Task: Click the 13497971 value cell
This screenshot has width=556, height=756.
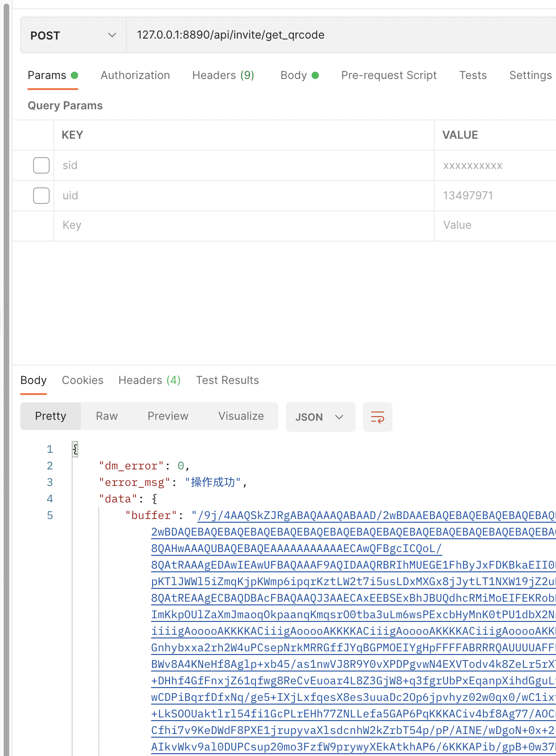Action: point(495,196)
